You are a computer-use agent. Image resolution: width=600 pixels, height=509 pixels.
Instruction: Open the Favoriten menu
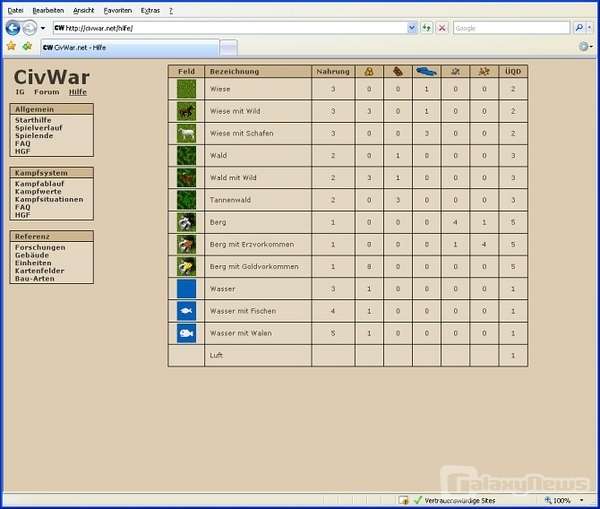pos(117,10)
